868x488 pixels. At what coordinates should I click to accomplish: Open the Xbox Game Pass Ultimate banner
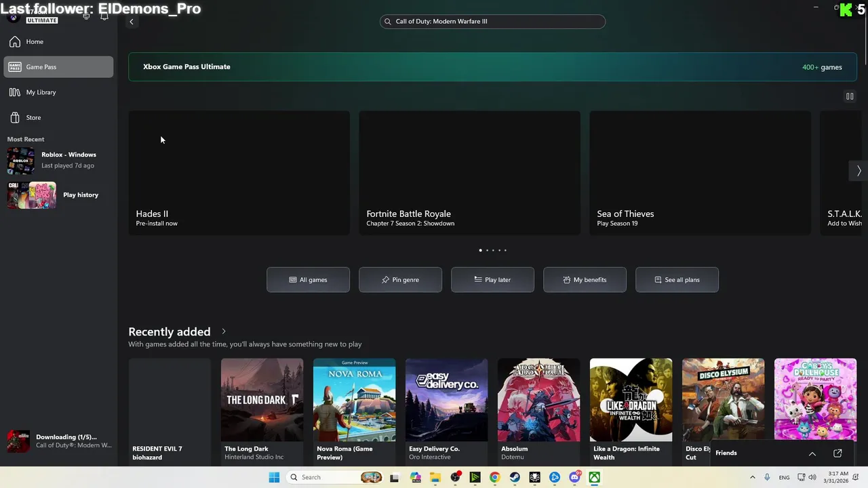pos(492,67)
